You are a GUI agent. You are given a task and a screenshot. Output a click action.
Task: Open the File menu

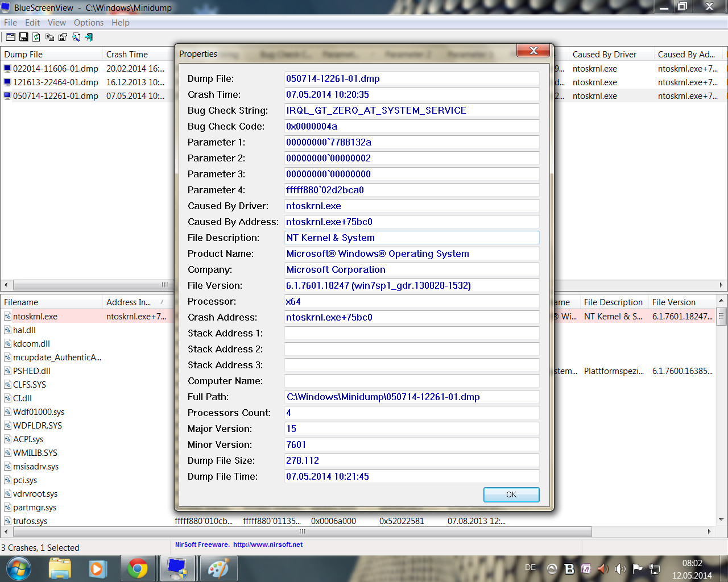coord(10,23)
